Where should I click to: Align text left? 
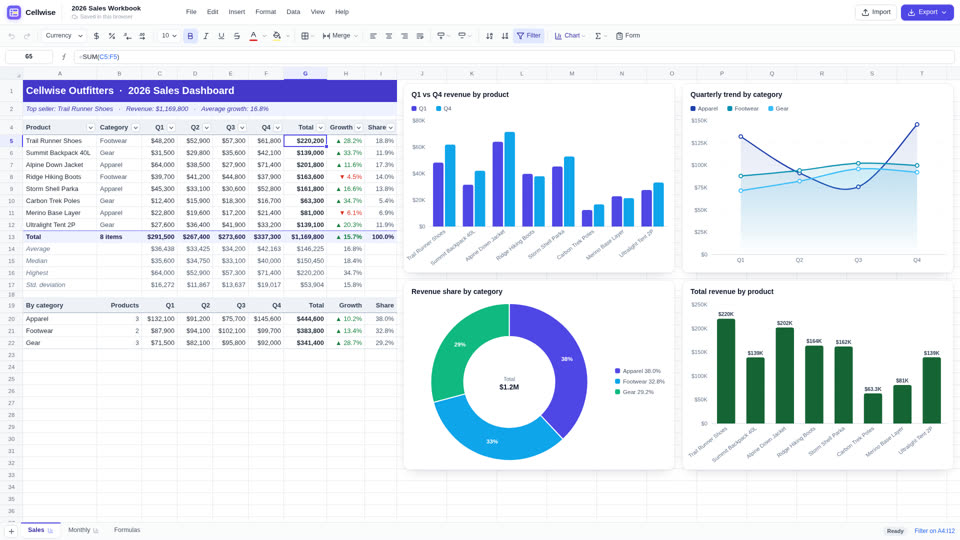373,36
